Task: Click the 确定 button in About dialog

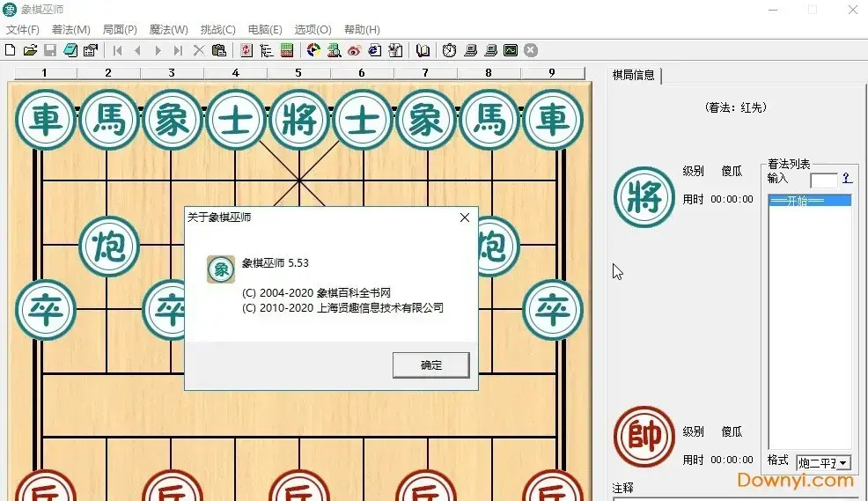Action: 431,365
